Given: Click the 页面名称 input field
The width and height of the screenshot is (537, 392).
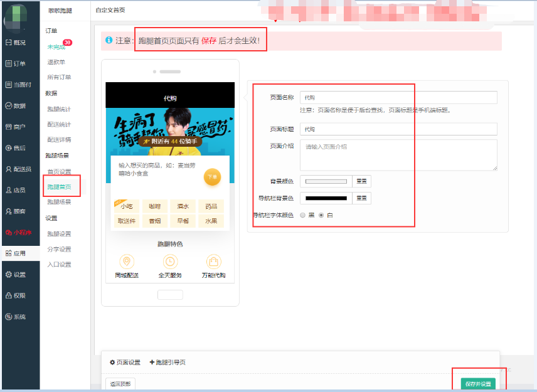Looking at the screenshot, I should tap(398, 98).
